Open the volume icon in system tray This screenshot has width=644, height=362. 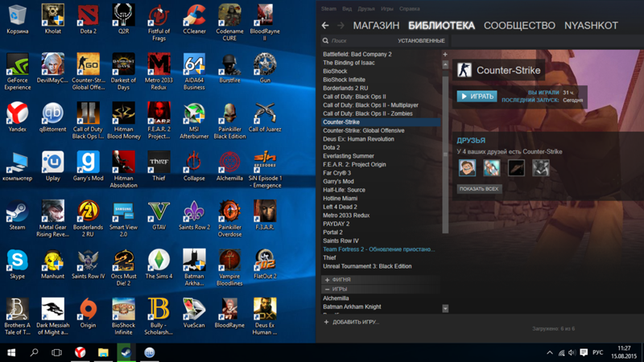pyautogui.click(x=572, y=352)
